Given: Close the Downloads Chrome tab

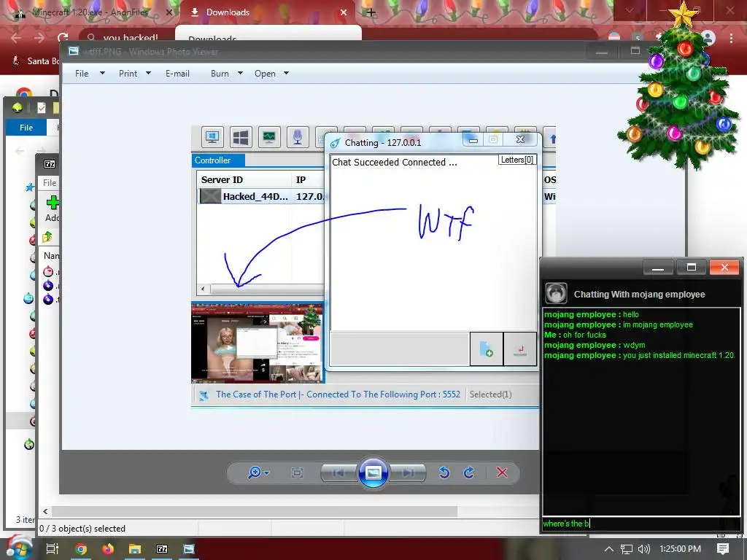Looking at the screenshot, I should 344,12.
